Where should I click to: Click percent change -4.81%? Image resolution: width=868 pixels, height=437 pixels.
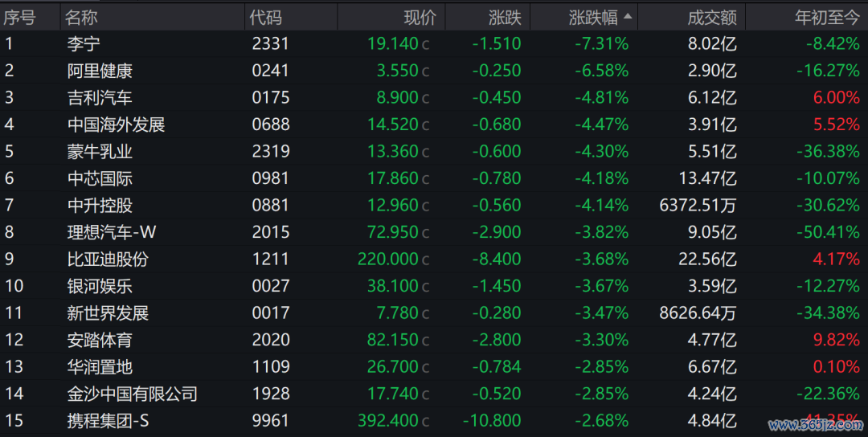pos(602,98)
